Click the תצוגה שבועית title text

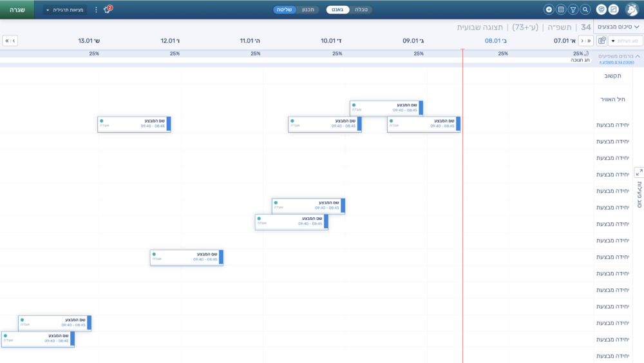tap(480, 27)
